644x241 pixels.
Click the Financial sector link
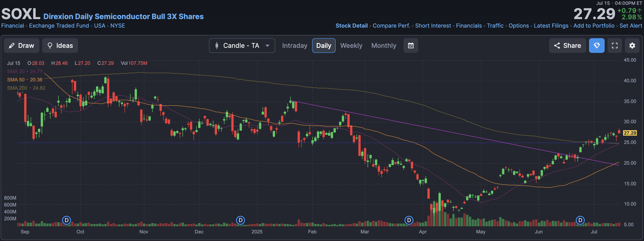(12, 26)
